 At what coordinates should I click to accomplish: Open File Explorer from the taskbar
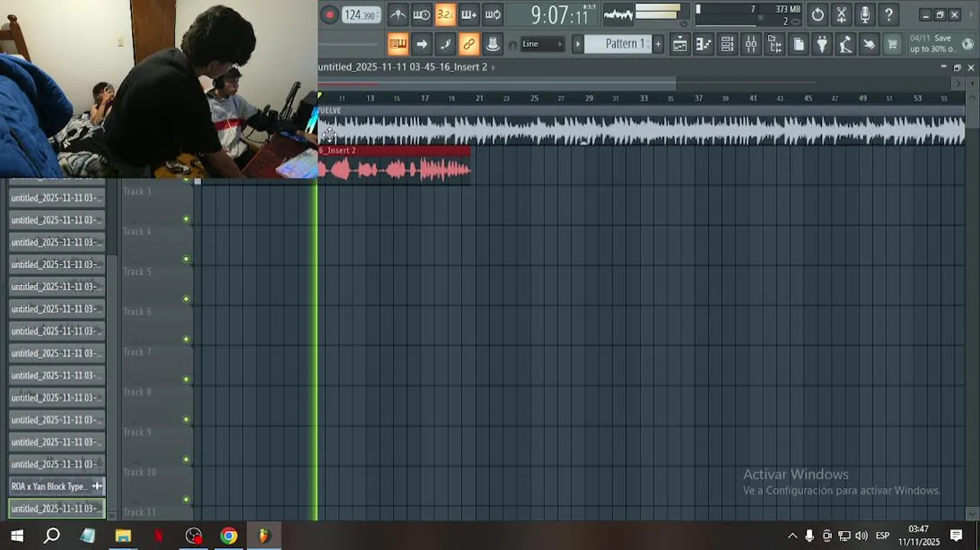tap(123, 535)
